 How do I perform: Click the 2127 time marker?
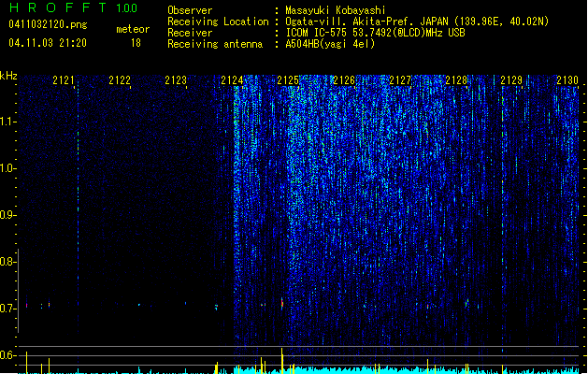[400, 79]
